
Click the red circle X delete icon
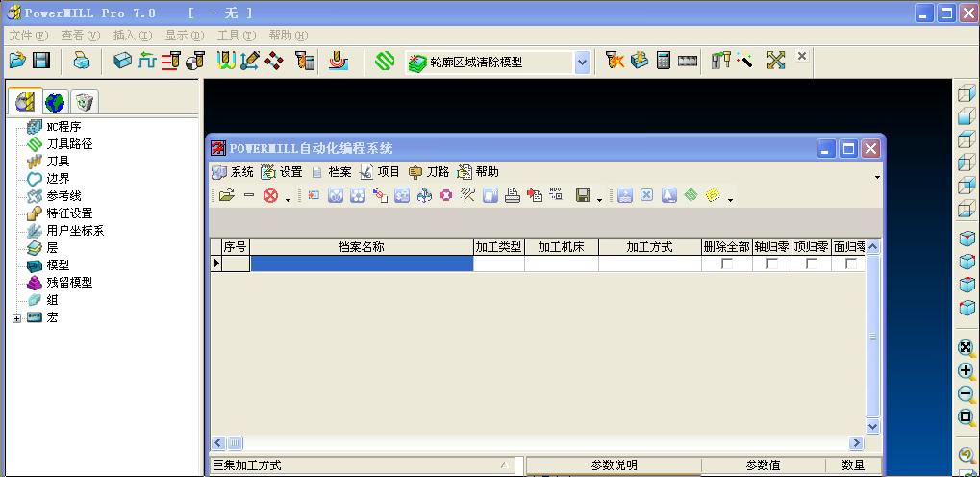coord(270,195)
